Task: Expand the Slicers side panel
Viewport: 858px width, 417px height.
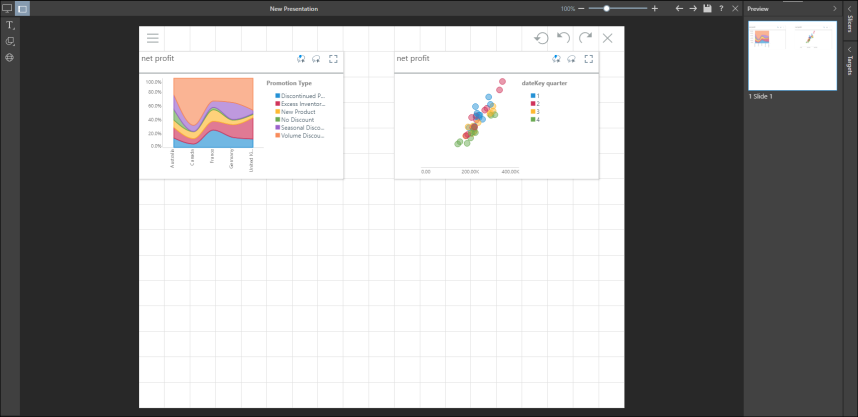Action: (850, 24)
